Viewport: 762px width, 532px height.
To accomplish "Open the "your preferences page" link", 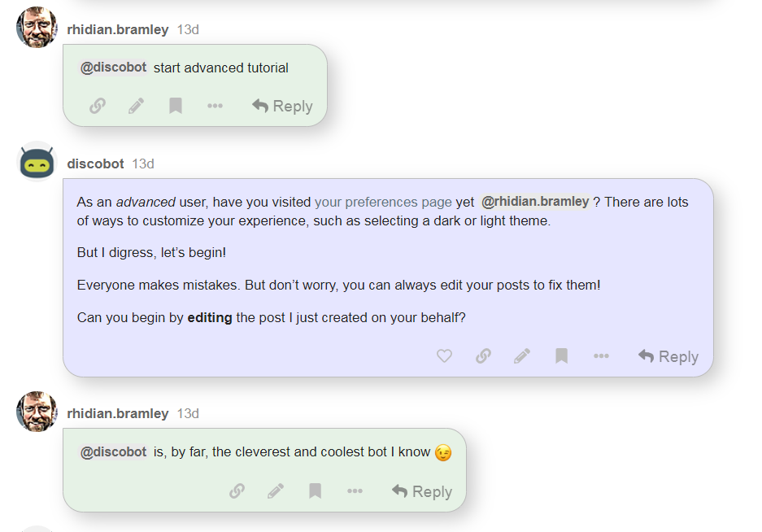I will [x=383, y=202].
